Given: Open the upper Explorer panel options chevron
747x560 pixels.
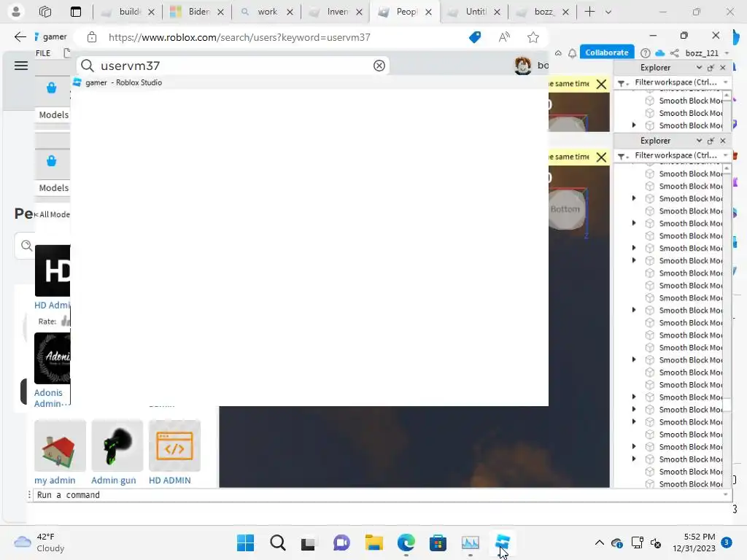Looking at the screenshot, I should (x=699, y=68).
